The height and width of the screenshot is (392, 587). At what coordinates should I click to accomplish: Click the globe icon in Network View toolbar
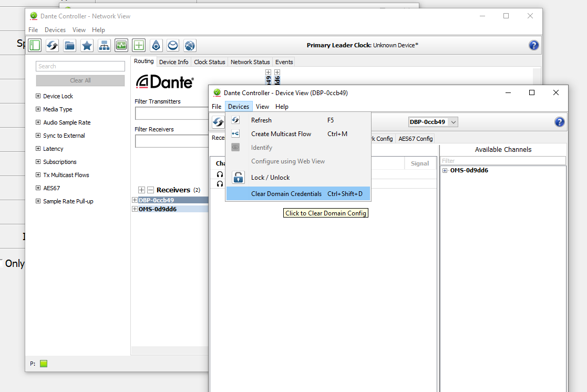coord(190,45)
